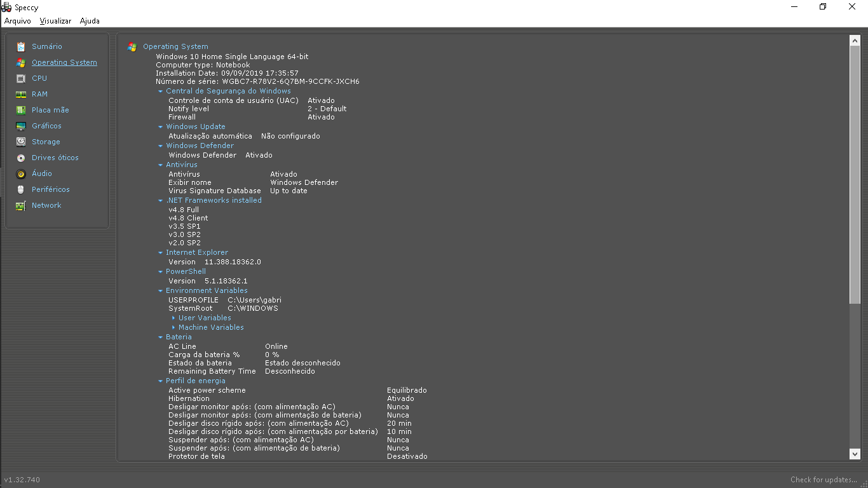Collapse the Windows Update section
The width and height of the screenshot is (868, 488).
coord(160,127)
